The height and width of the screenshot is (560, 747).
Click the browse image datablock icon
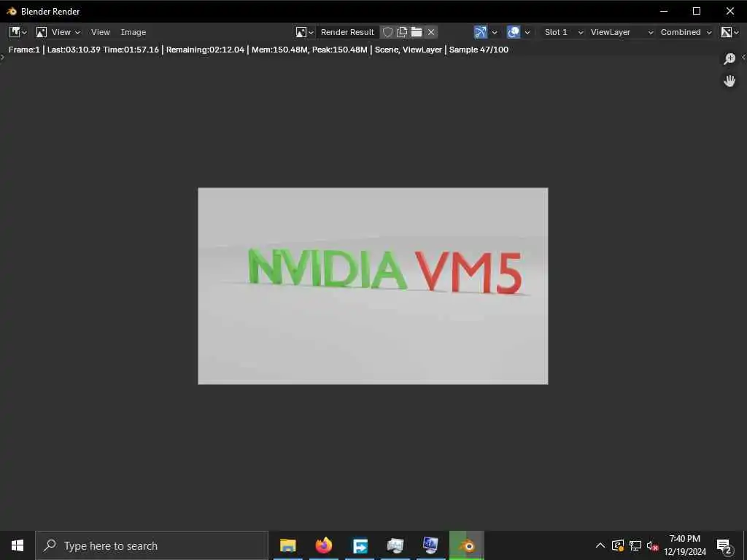[x=304, y=32]
